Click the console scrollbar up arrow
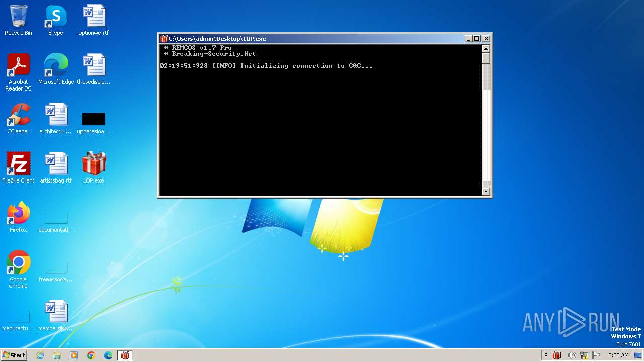This screenshot has width=644, height=362. click(x=486, y=49)
